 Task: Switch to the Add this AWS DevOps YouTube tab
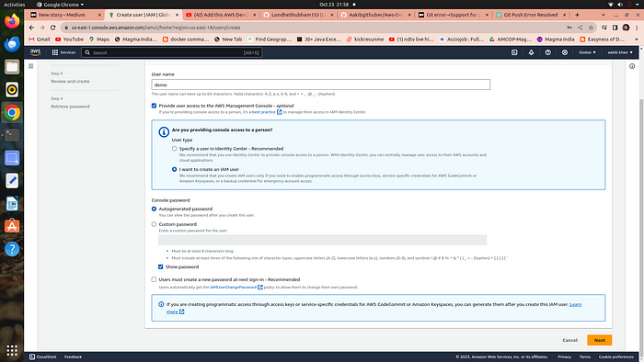(x=221, y=15)
